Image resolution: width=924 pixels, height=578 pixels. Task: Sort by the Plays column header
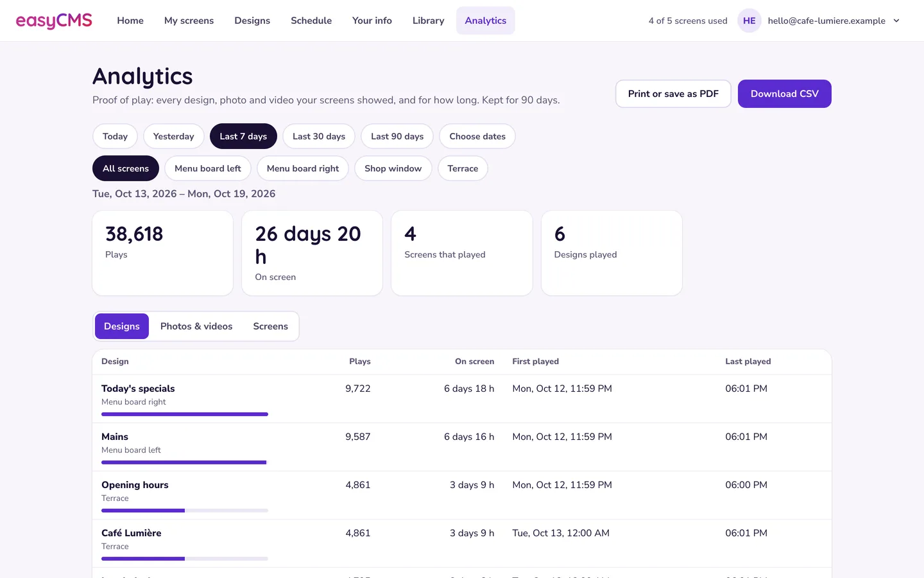click(x=360, y=362)
